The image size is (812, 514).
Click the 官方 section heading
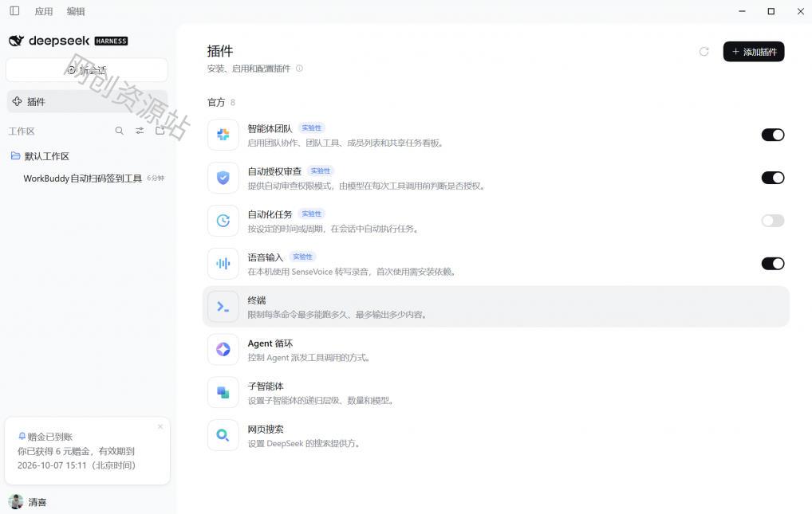(216, 102)
